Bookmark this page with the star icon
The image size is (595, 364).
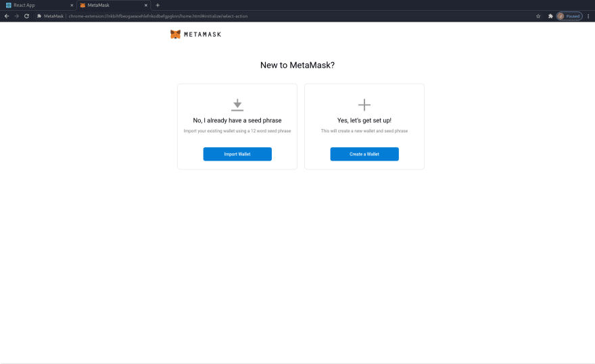pos(538,16)
